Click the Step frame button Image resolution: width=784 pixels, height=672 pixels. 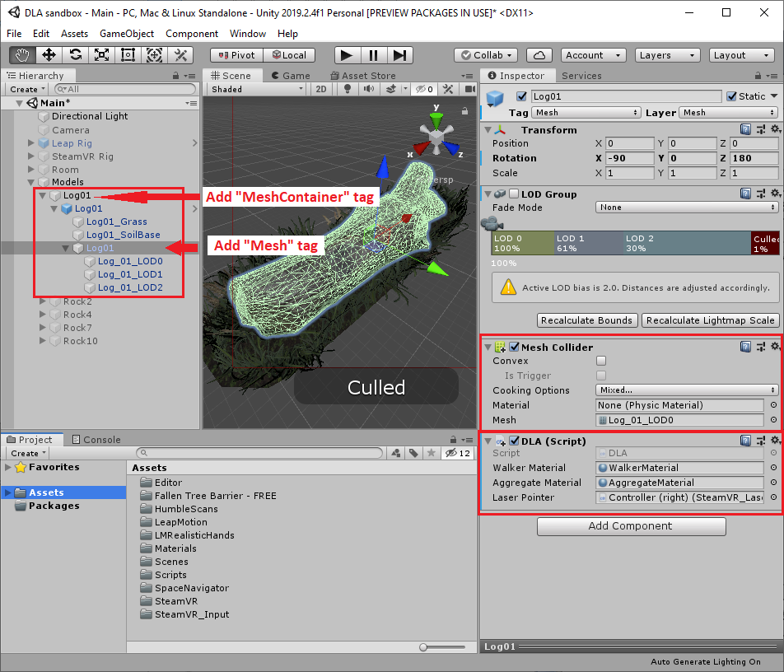click(x=399, y=55)
